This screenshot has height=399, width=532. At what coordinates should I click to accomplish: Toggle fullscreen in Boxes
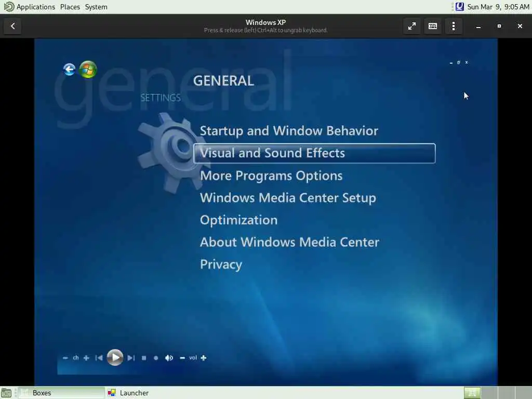[412, 26]
